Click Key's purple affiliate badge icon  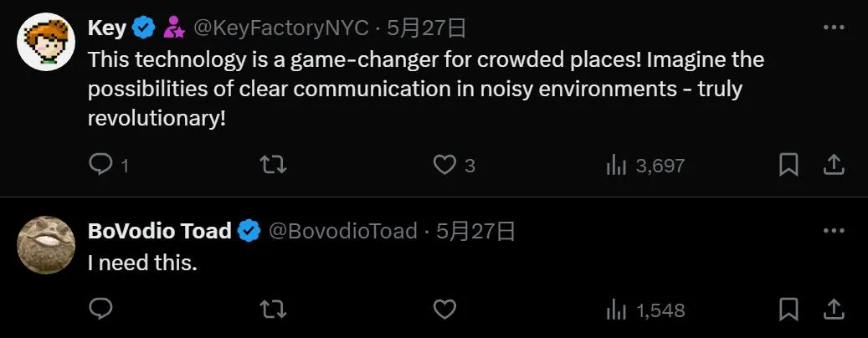tap(174, 27)
